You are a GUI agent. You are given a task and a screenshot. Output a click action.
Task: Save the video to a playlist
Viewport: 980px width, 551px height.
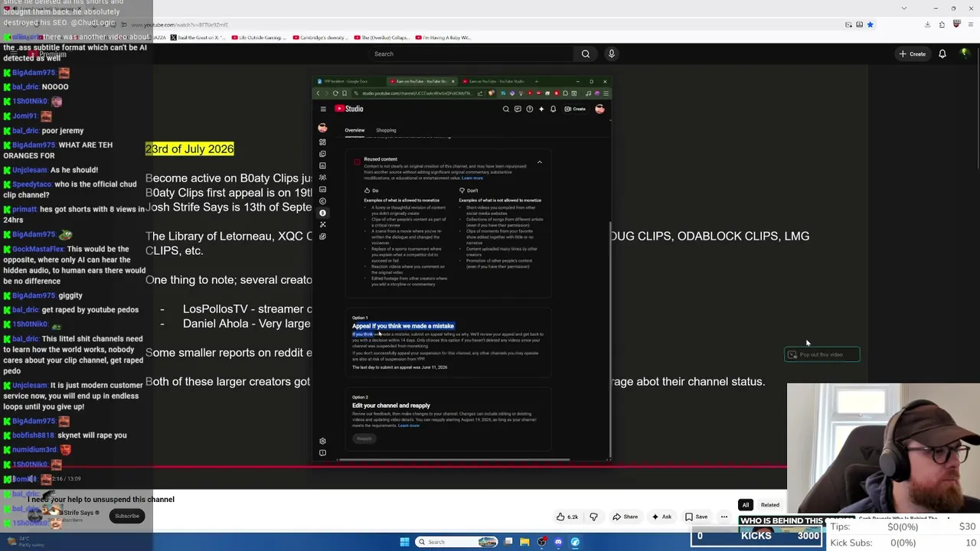point(696,517)
